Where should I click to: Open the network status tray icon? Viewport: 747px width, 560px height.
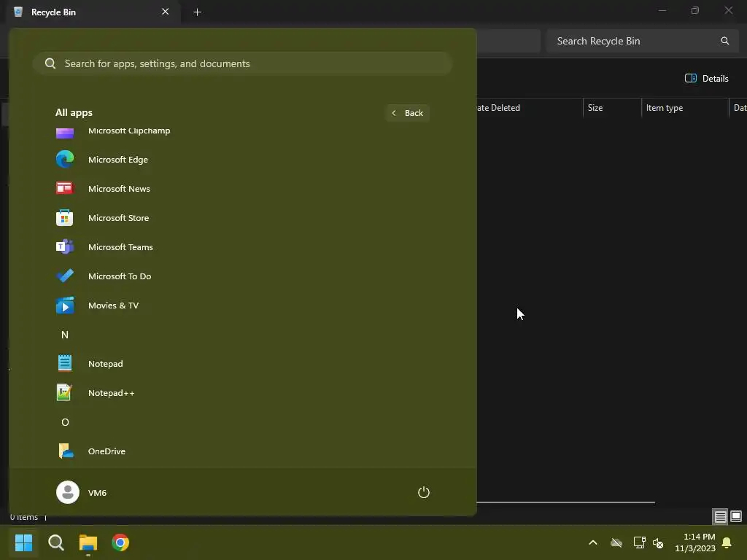click(x=639, y=542)
